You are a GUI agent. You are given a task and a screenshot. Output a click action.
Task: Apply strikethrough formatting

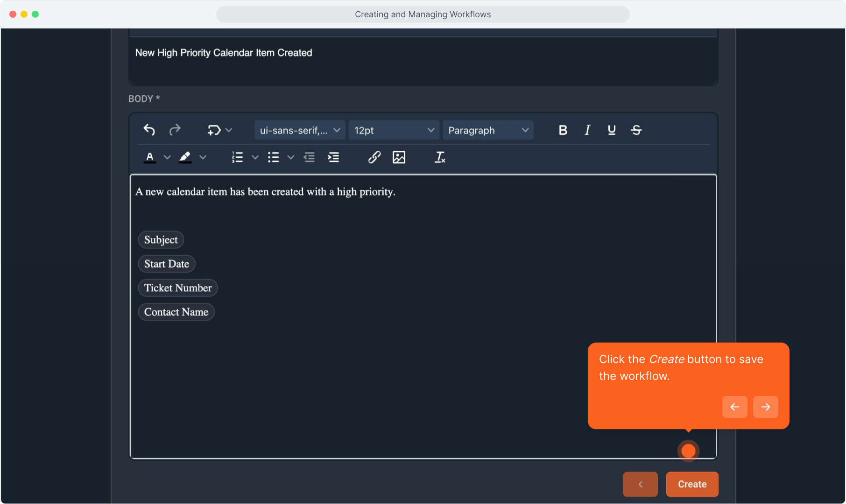coord(636,130)
